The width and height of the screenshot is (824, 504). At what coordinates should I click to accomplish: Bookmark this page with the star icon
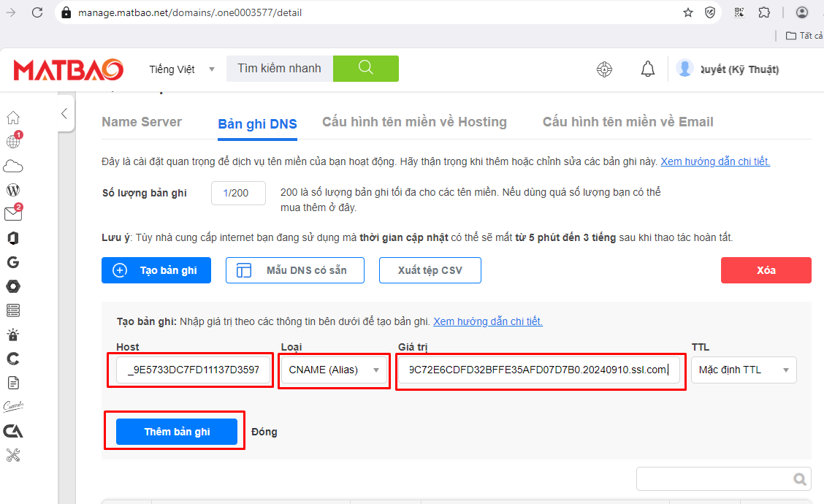pyautogui.click(x=687, y=12)
